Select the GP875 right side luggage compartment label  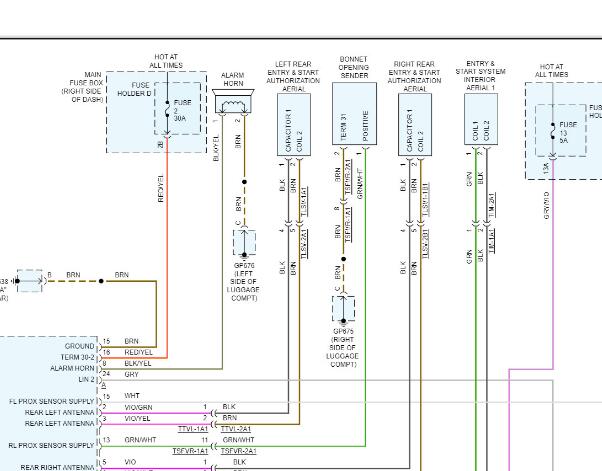[x=342, y=348]
